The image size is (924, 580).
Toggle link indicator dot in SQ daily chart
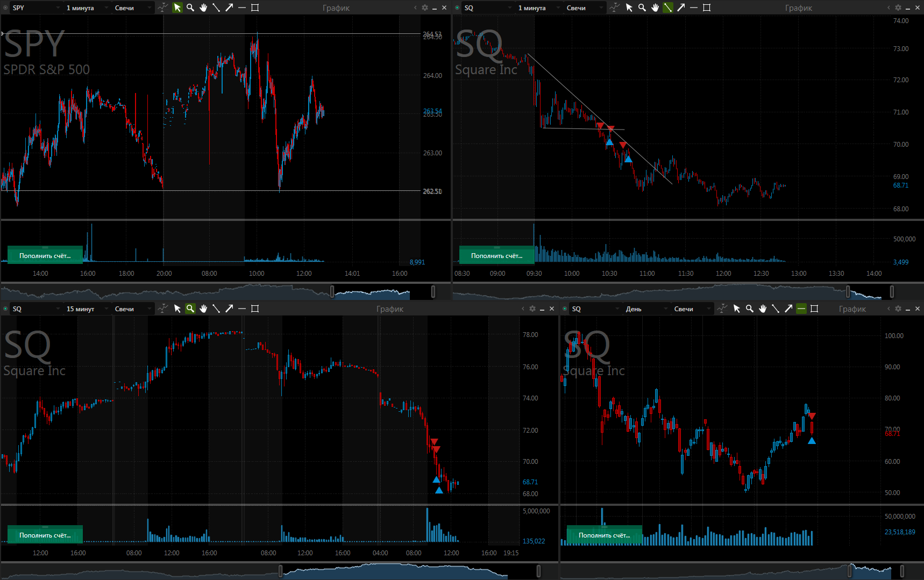[x=565, y=309]
